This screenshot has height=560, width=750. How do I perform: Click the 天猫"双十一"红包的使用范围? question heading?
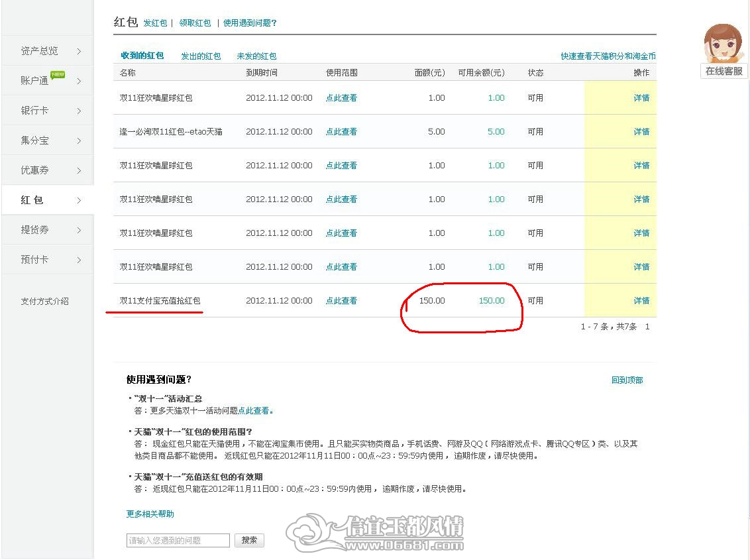click(193, 431)
